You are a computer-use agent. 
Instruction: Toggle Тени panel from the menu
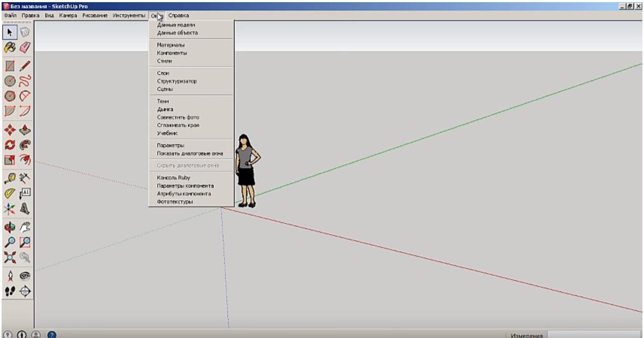point(163,101)
